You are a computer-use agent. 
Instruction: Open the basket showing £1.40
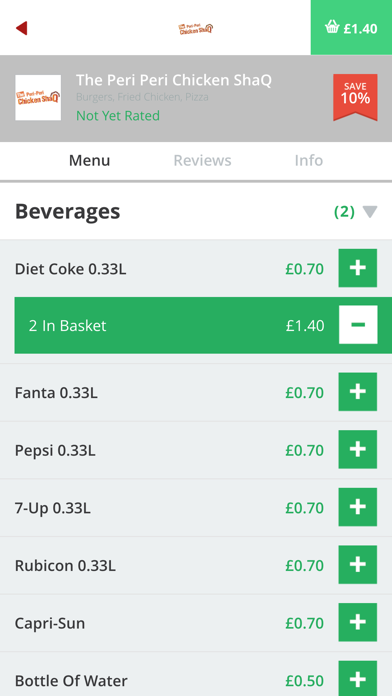click(x=351, y=28)
